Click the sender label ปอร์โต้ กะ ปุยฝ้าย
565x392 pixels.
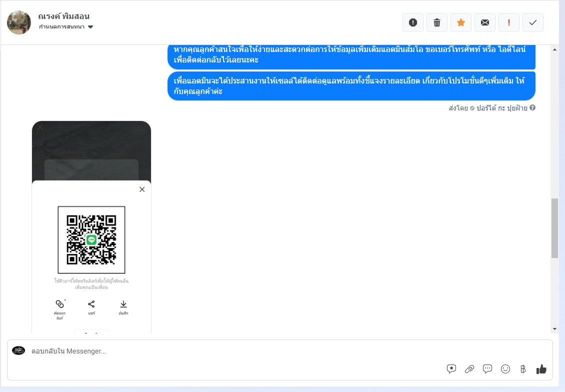pyautogui.click(x=501, y=108)
